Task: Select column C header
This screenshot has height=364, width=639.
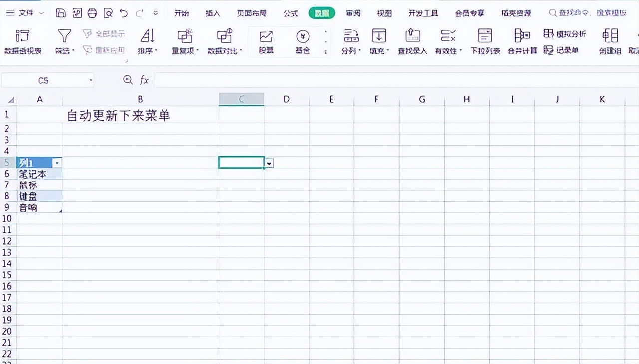Action: pos(241,99)
